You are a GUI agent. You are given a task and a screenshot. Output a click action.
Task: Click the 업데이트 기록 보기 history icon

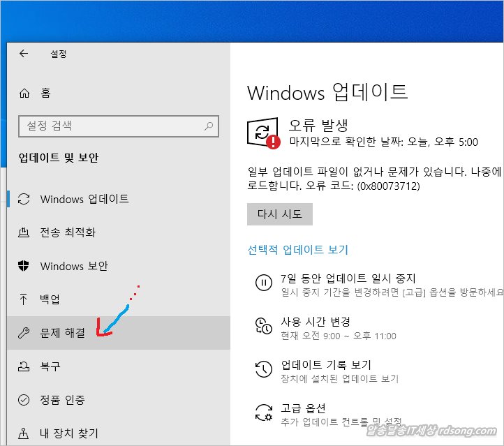point(264,369)
